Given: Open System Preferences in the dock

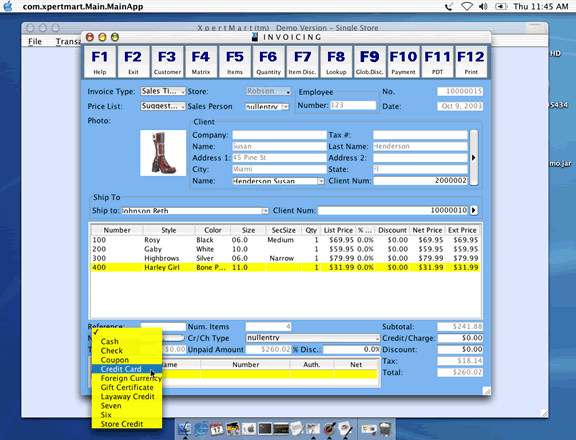Looking at the screenshot, I should [x=249, y=428].
